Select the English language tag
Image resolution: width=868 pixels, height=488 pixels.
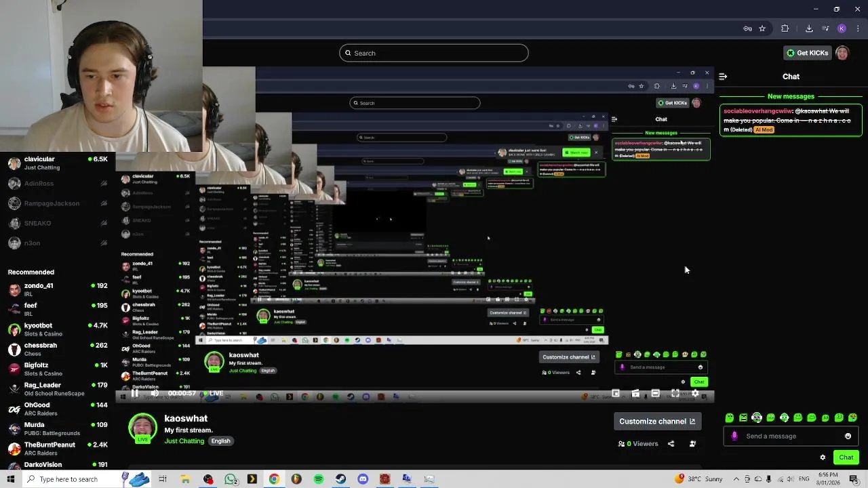[220, 441]
